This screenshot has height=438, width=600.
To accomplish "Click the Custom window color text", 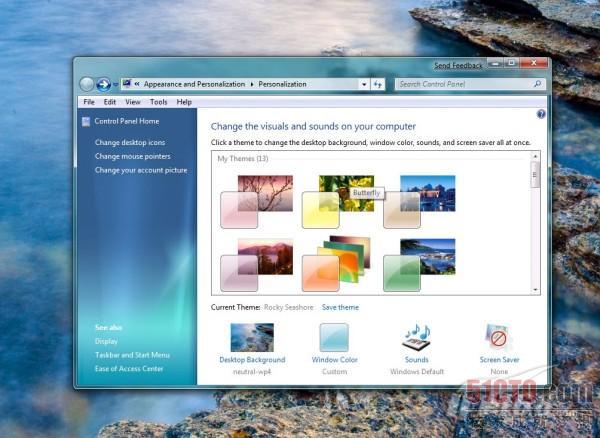I will [x=334, y=371].
